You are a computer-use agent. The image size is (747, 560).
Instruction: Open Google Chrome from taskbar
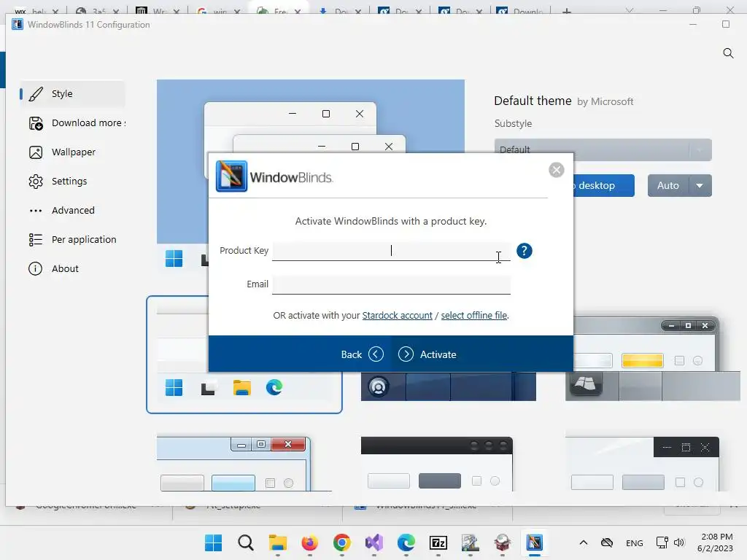coord(342,542)
